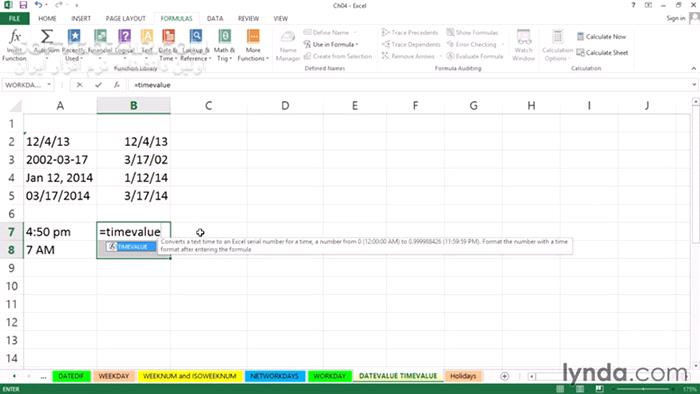Open the Name Manager
This screenshot has height=394, width=700.
pyautogui.click(x=288, y=46)
